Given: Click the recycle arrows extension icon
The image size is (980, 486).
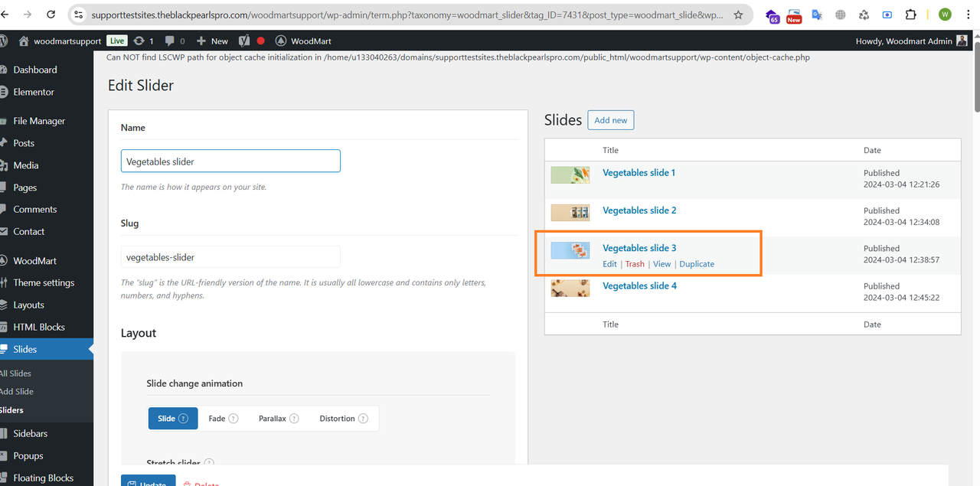Looking at the screenshot, I should point(864,15).
